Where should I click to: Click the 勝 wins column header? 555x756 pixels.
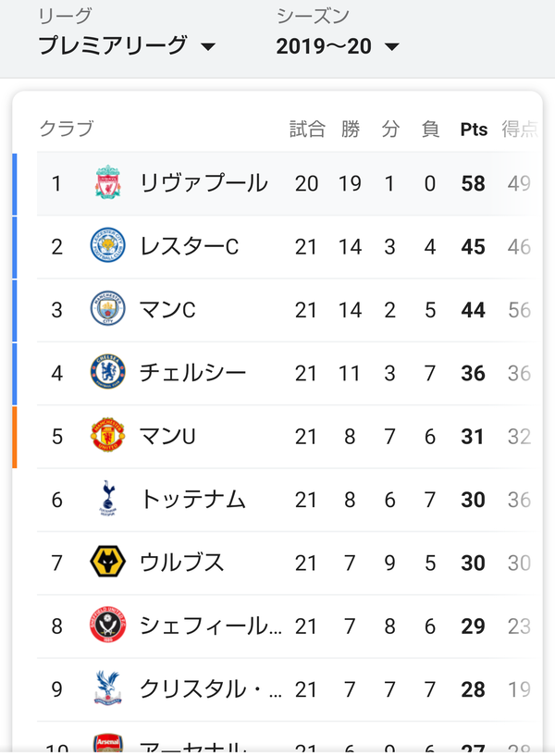351,130
